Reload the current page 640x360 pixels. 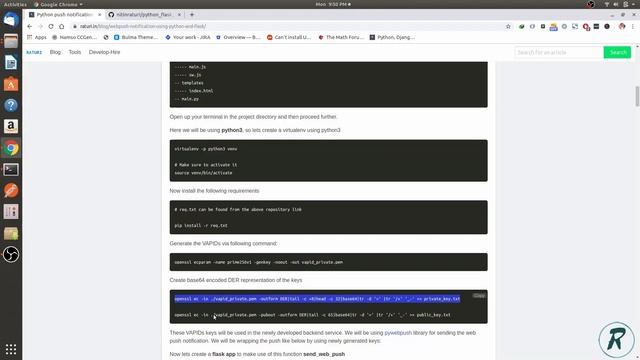pyautogui.click(x=51, y=26)
